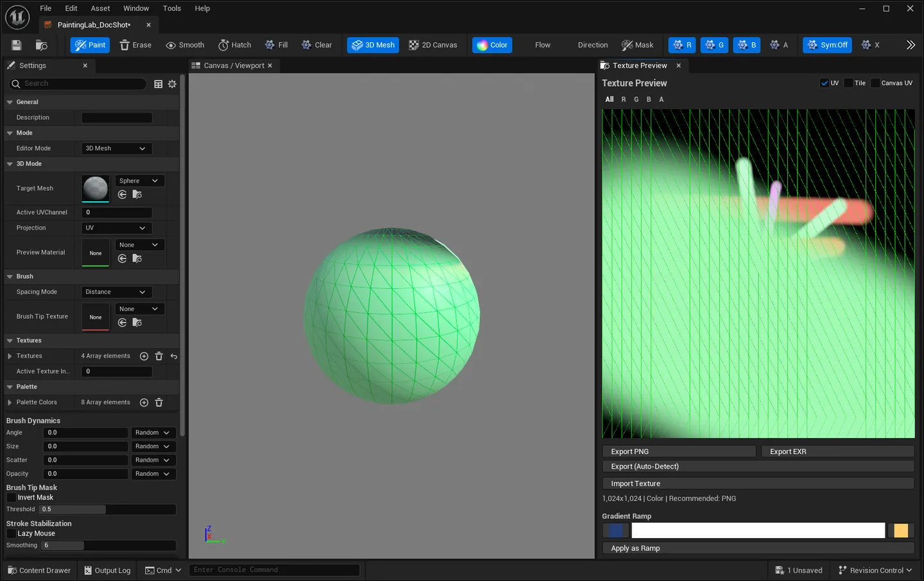Switch to 3D Mesh mode
This screenshot has height=581, width=924.
pyautogui.click(x=373, y=45)
